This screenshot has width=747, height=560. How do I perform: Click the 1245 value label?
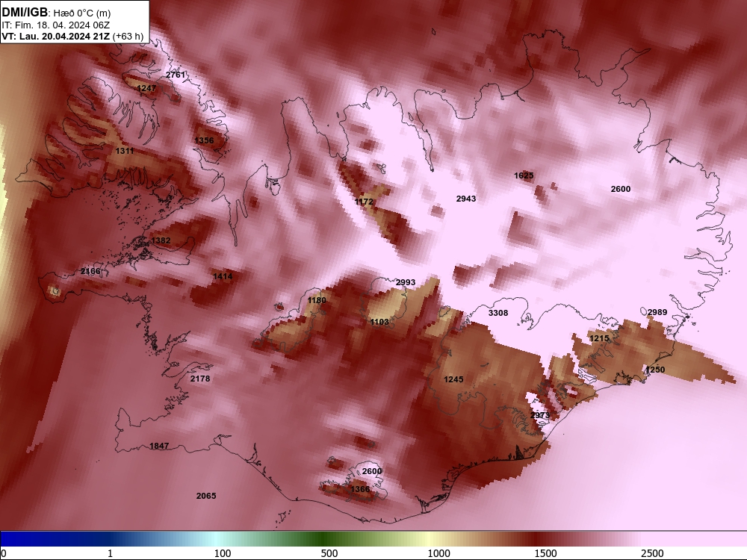(453, 379)
